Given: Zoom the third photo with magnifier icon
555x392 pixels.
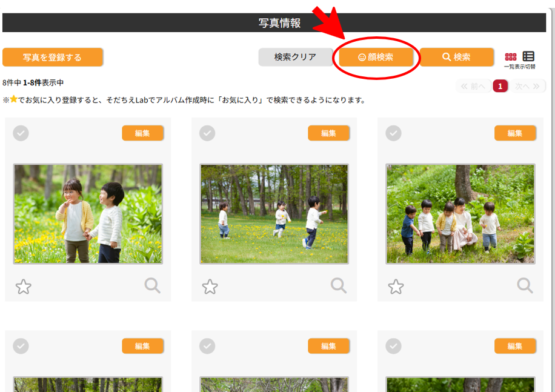Looking at the screenshot, I should (x=525, y=286).
